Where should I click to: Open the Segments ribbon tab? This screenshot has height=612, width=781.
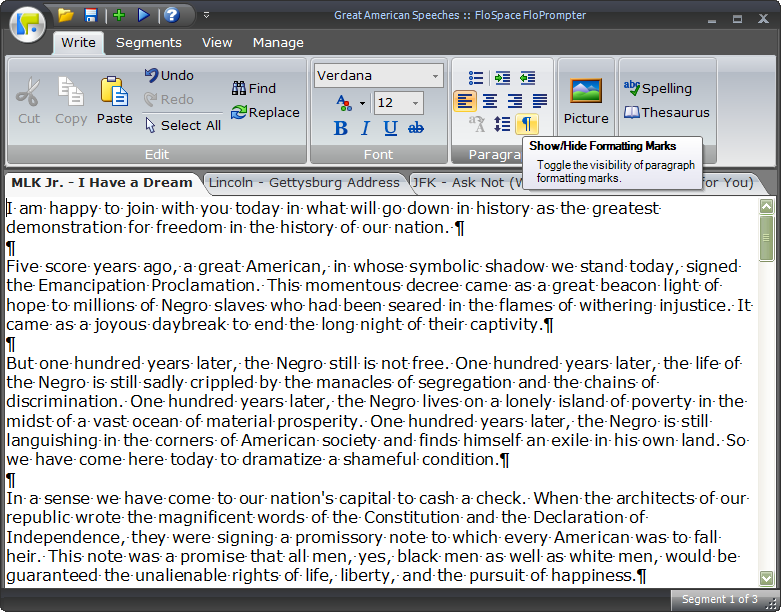(x=148, y=43)
